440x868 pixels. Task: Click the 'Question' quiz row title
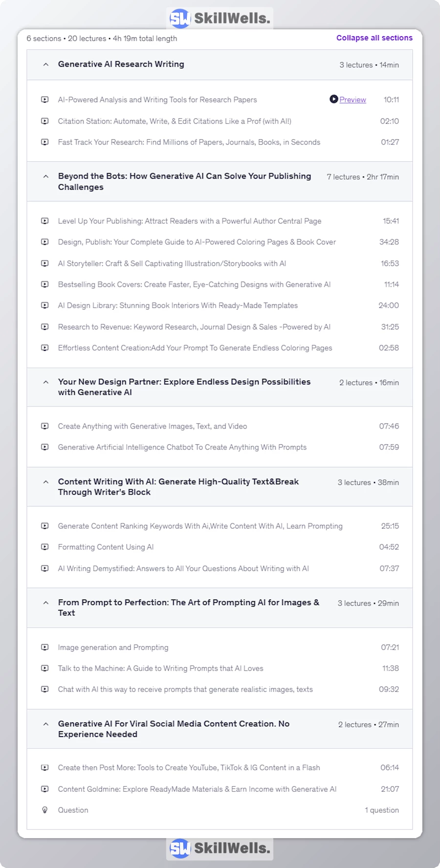click(x=73, y=810)
